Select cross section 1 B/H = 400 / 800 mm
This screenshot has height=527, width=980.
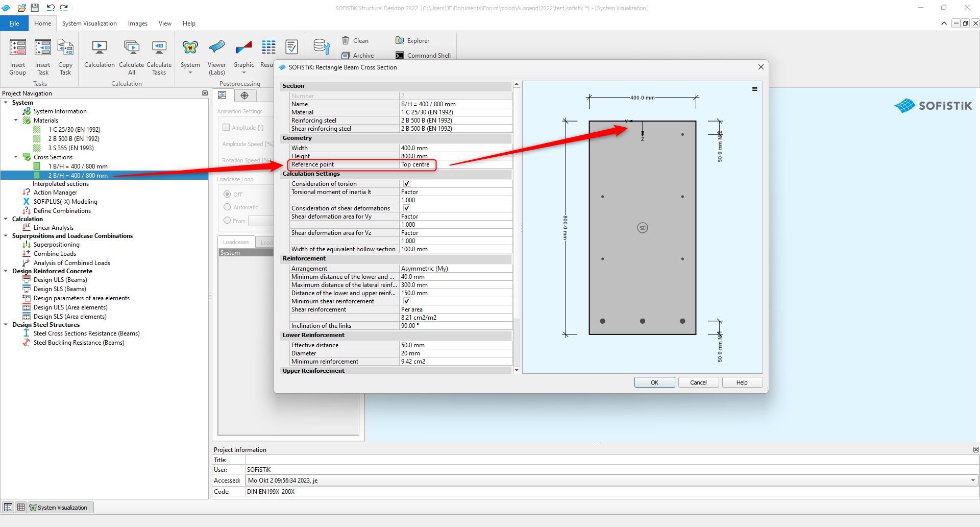(78, 166)
